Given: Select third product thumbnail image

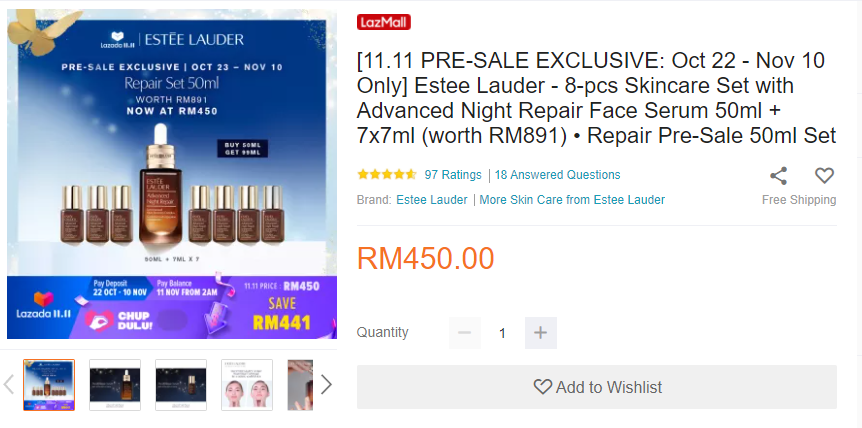Looking at the screenshot, I should click(181, 385).
